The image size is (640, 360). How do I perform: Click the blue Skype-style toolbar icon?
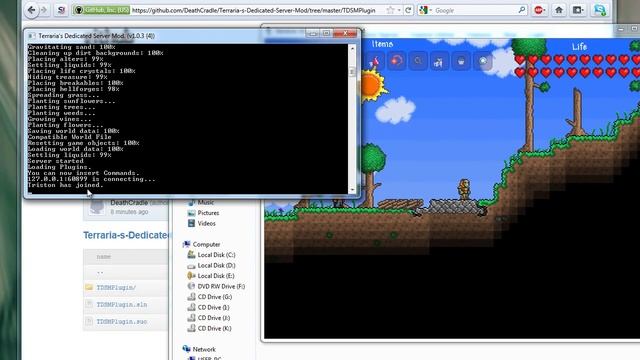point(600,10)
